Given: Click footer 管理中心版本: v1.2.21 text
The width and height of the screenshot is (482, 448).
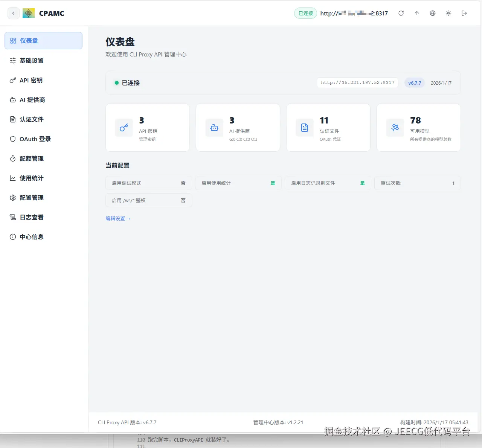Looking at the screenshot, I should pyautogui.click(x=278, y=422).
